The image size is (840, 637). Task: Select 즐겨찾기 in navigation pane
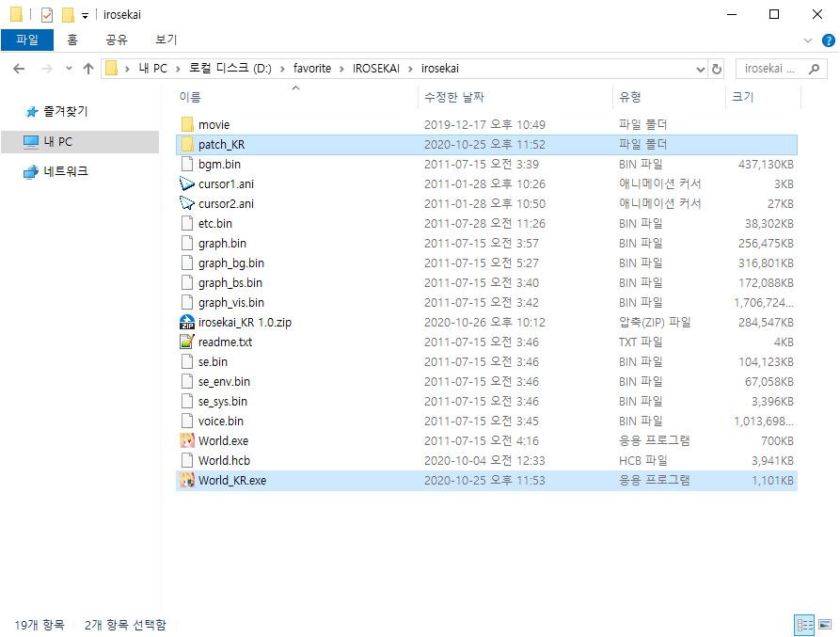pos(65,111)
